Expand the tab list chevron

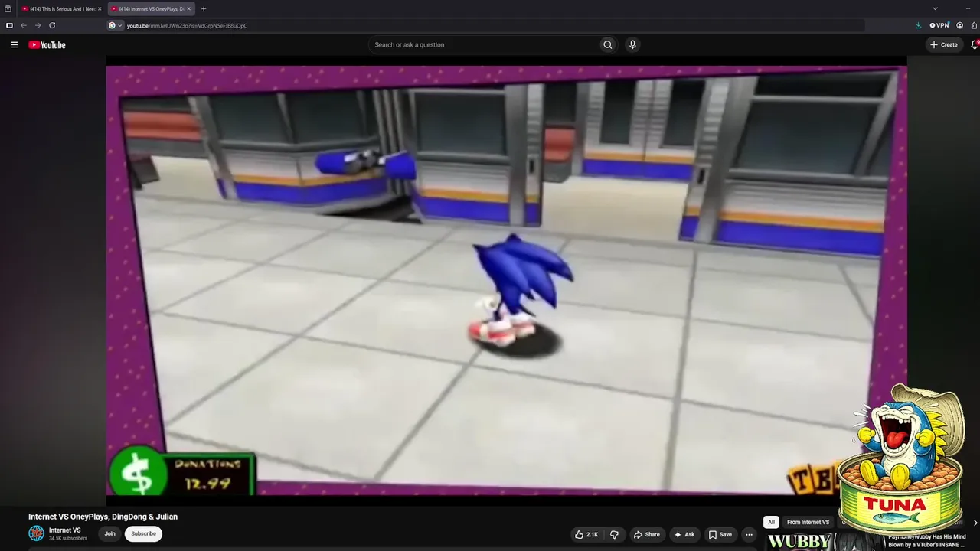coord(935,8)
